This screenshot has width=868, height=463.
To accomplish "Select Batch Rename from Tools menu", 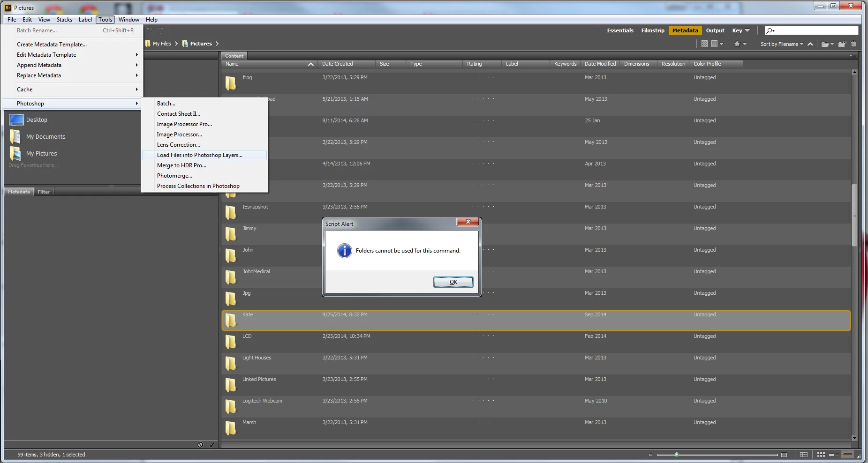I will tap(73, 30).
